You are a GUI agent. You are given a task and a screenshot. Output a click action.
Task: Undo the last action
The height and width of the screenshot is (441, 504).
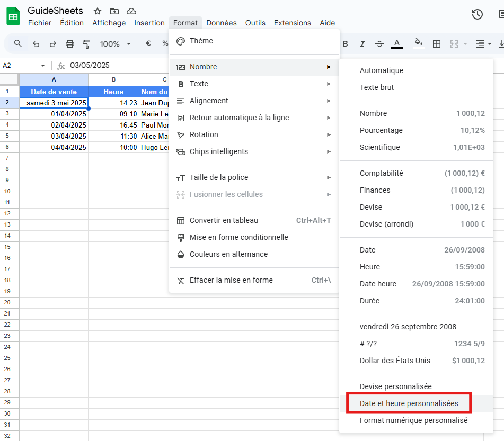36,44
